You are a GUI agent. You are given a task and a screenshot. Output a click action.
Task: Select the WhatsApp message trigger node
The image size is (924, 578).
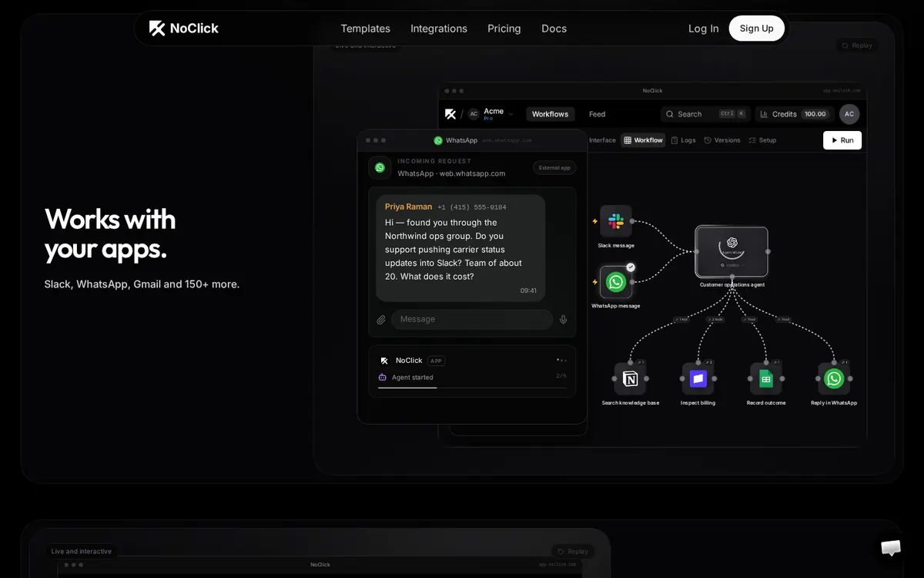pos(616,282)
